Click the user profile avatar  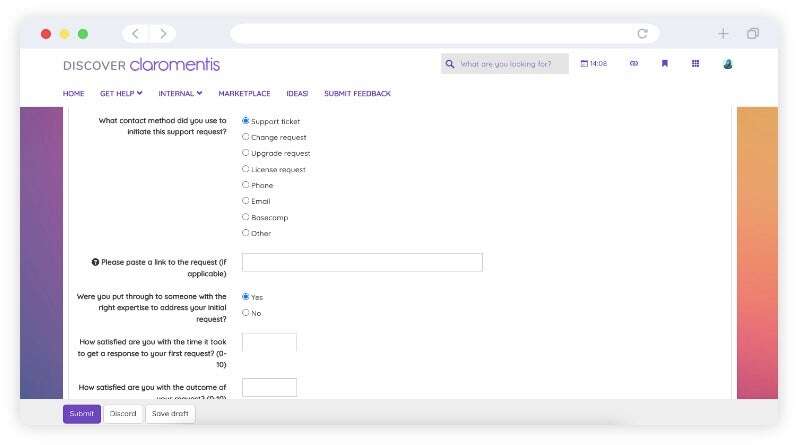click(x=727, y=64)
